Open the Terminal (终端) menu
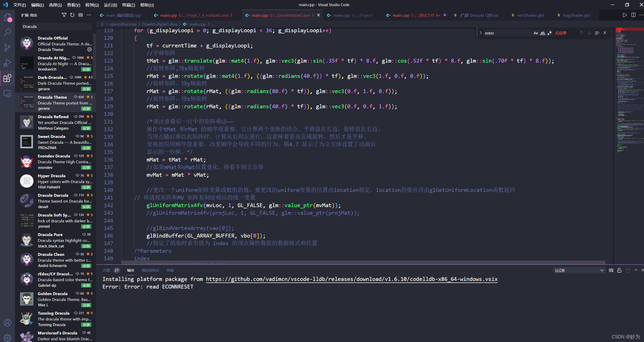Screen dimensions: 644x342 [x=129, y=5]
